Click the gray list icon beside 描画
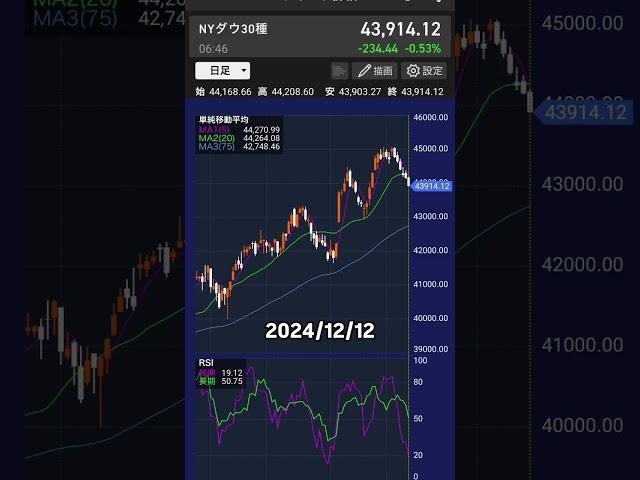 click(340, 71)
